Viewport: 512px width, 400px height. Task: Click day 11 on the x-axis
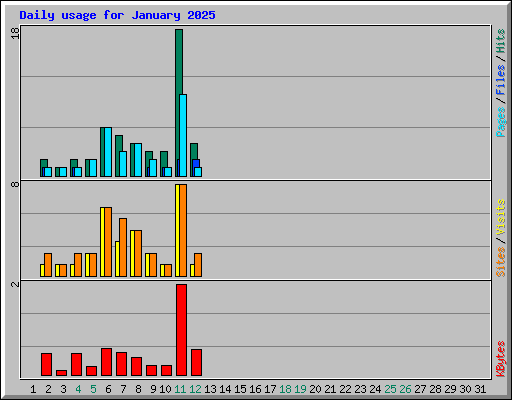pos(180,389)
